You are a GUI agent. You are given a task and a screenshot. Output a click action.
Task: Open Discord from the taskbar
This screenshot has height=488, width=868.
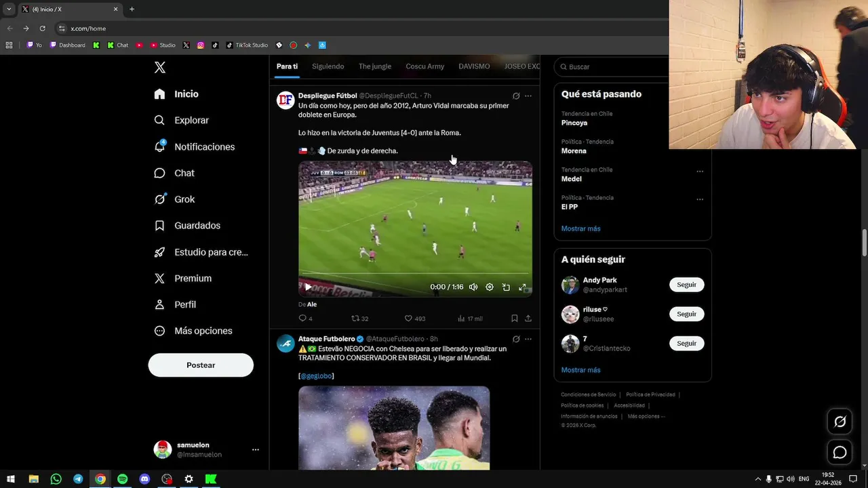click(144, 479)
